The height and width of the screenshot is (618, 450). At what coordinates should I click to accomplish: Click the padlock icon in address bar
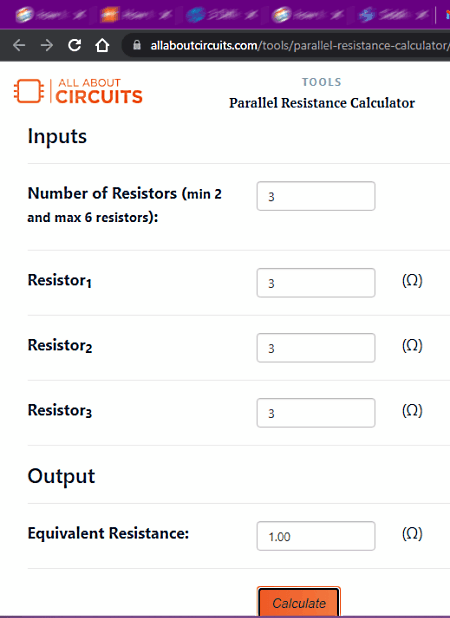click(137, 45)
